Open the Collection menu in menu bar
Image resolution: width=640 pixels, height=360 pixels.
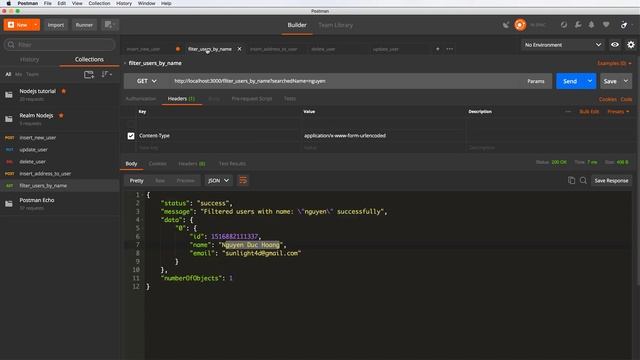click(x=99, y=3)
